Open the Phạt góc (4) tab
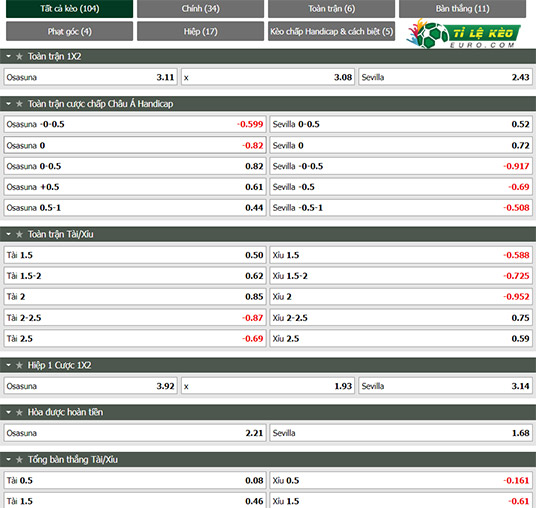The image size is (536, 508). (69, 31)
